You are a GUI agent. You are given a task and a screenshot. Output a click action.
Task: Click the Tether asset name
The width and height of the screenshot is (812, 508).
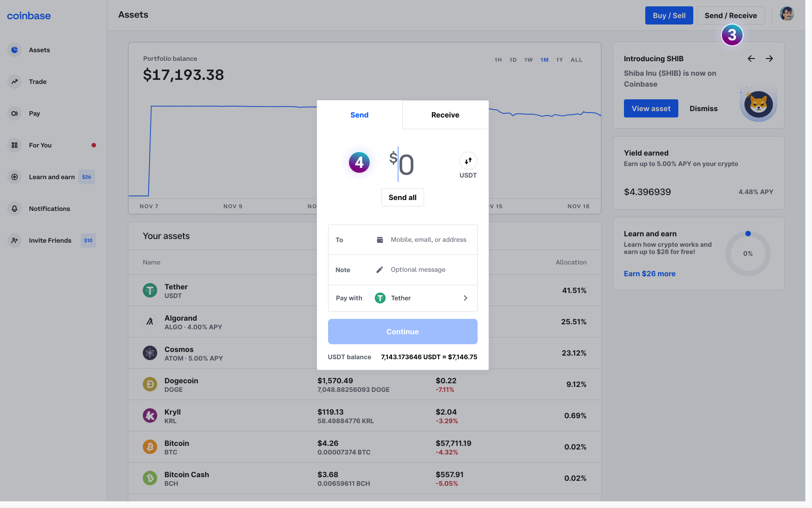coord(176,287)
